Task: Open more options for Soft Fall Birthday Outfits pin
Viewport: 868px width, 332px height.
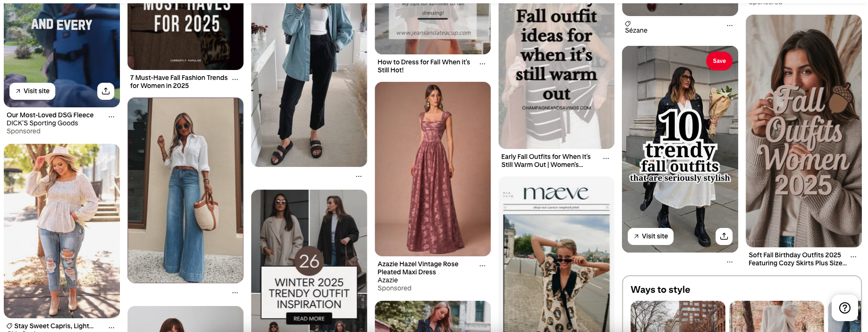Action: pos(853,256)
